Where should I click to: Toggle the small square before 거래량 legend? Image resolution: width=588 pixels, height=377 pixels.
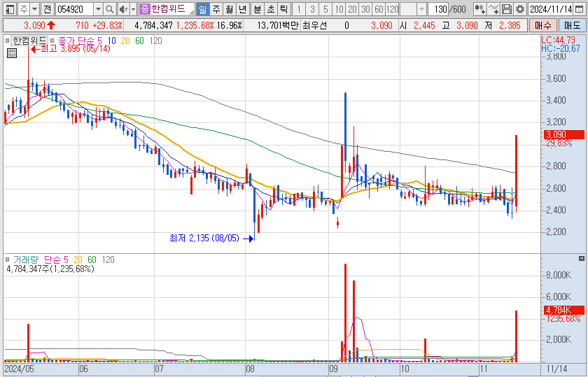(x=8, y=259)
